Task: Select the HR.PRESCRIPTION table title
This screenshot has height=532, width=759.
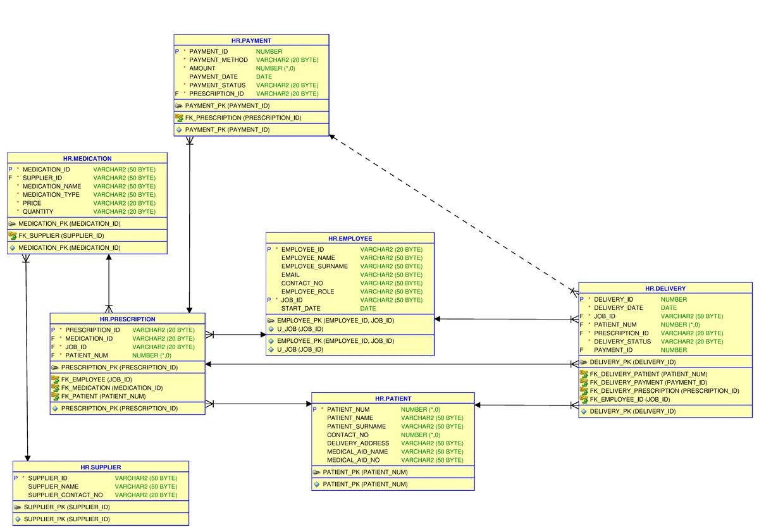Action: coord(128,319)
